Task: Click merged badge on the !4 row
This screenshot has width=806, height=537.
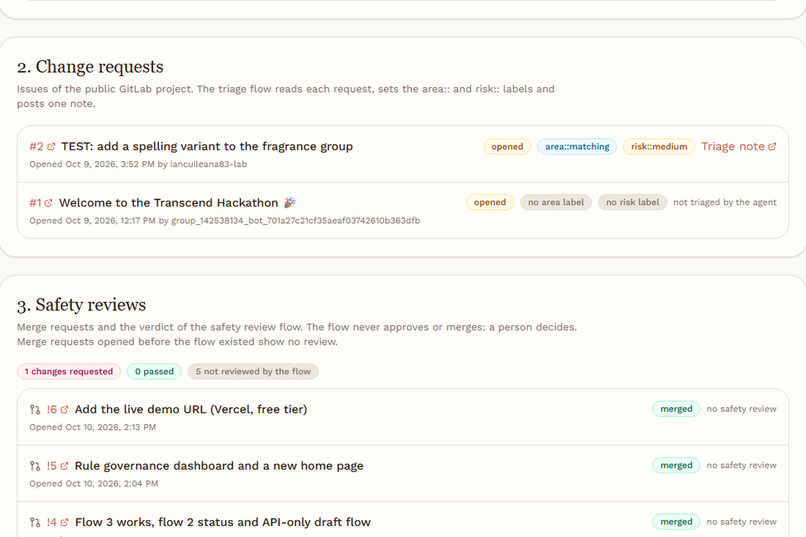Action: coord(676,522)
